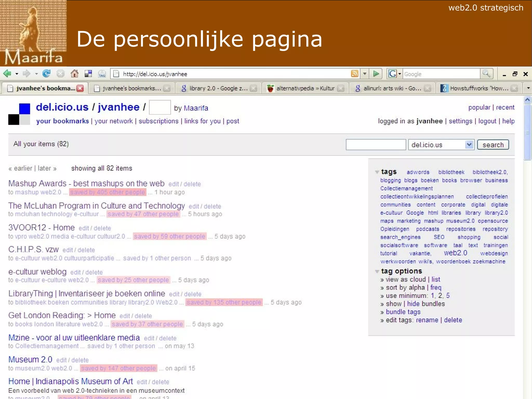Close the second jvanhee's bookmarks tab
532x399 pixels.
(167, 88)
